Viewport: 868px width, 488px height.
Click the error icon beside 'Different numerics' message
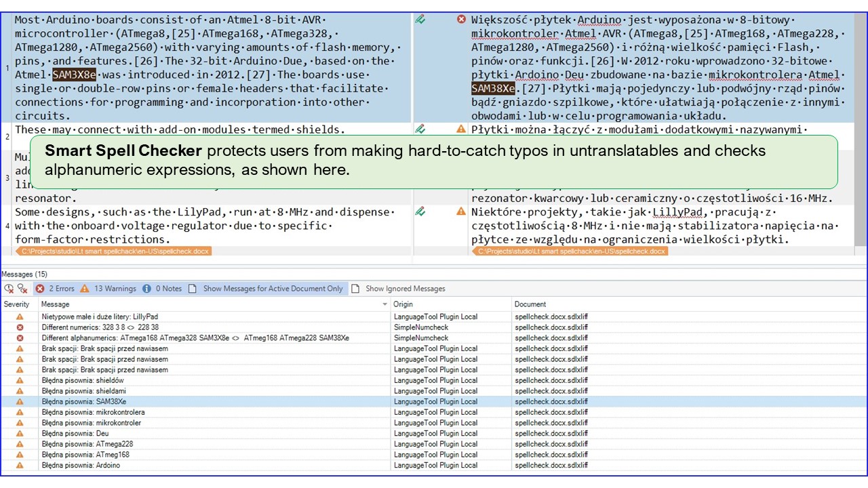point(20,327)
